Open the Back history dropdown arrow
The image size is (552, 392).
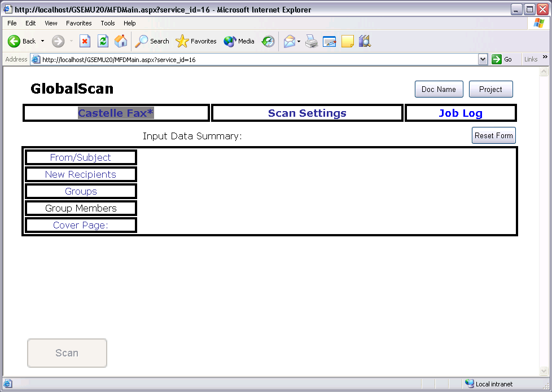[x=42, y=41]
